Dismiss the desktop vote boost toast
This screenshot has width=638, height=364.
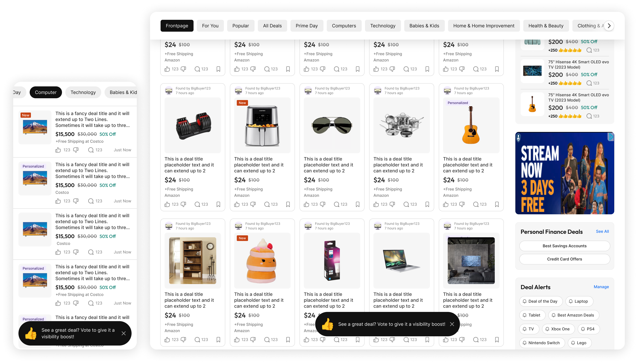tap(452, 324)
